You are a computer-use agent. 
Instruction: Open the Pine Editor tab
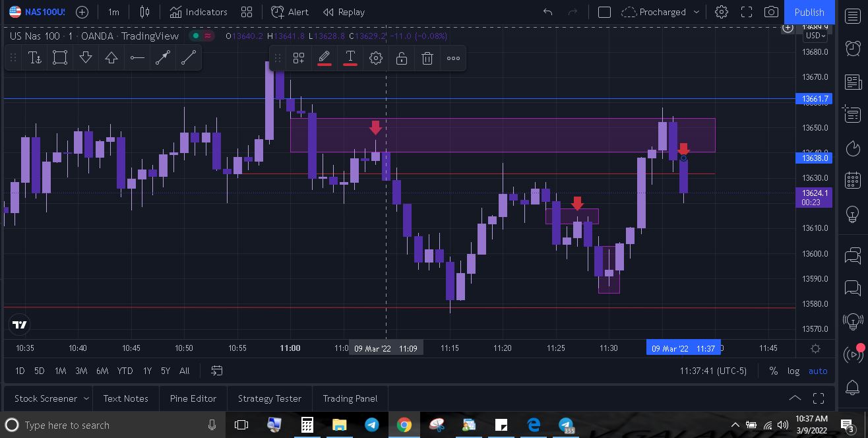point(193,398)
